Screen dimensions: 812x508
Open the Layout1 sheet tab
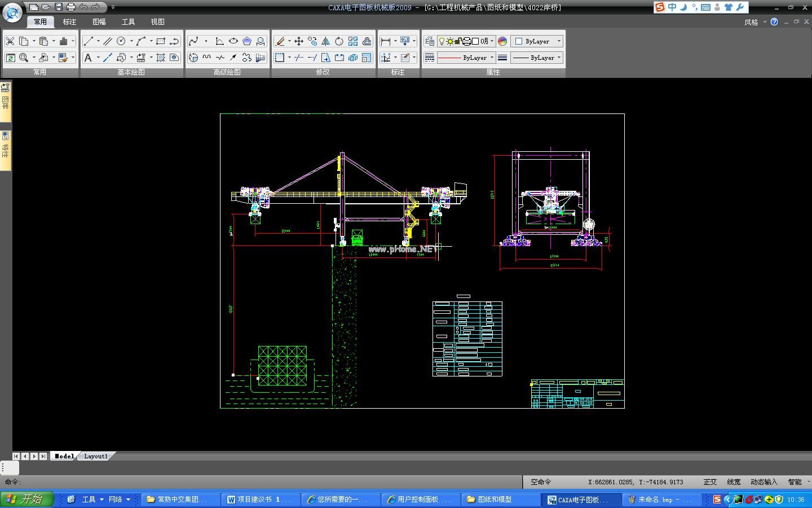(x=95, y=456)
